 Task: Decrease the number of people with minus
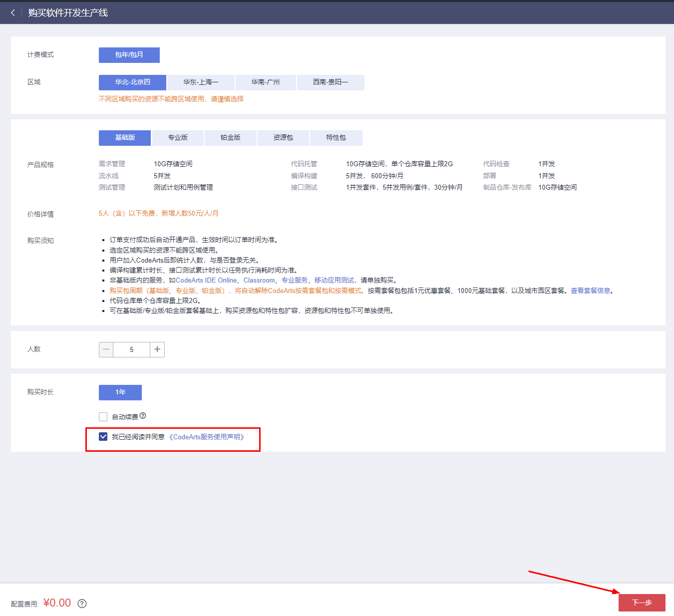tap(106, 349)
